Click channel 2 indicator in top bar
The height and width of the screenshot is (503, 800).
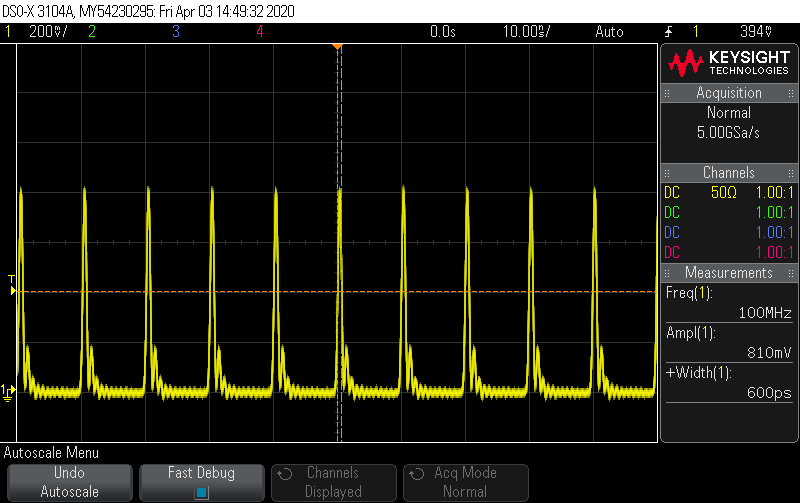pyautogui.click(x=92, y=32)
